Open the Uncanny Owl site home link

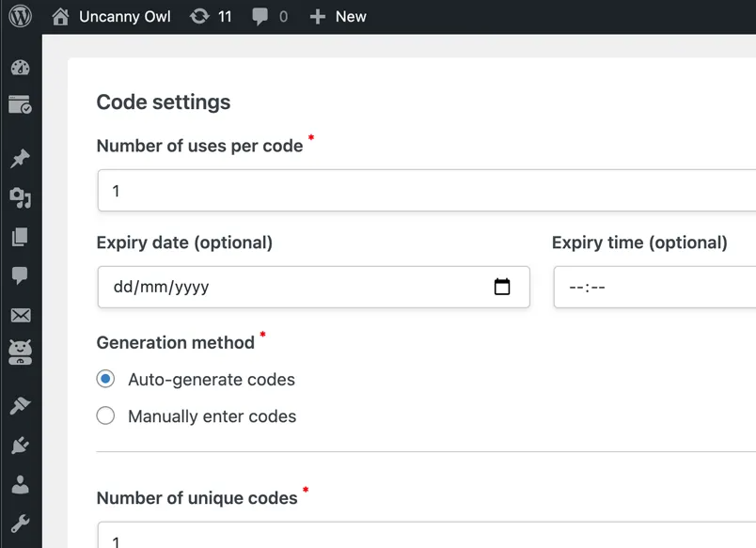(112, 17)
